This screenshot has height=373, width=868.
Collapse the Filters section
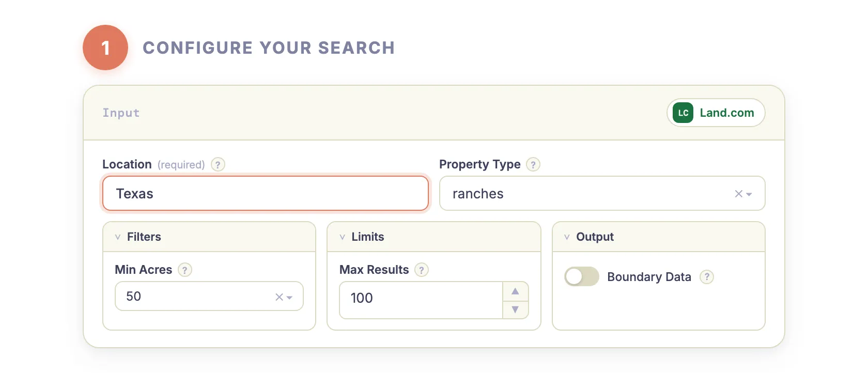[x=118, y=237]
